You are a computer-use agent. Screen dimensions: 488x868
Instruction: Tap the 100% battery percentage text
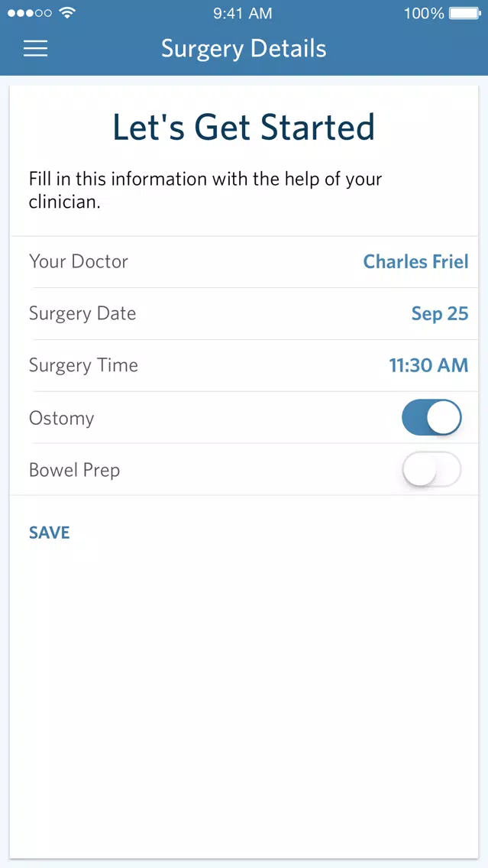pyautogui.click(x=424, y=13)
